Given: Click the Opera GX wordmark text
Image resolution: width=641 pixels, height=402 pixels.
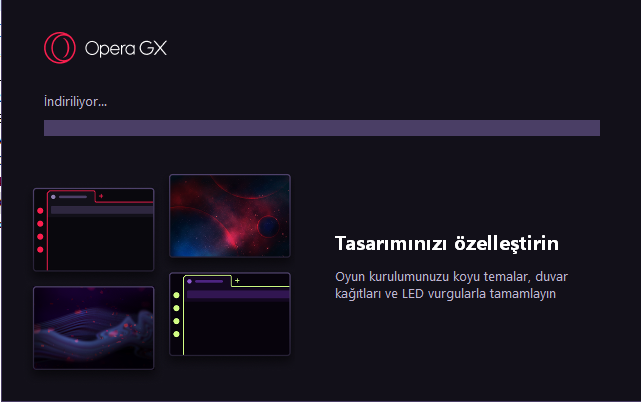Looking at the screenshot, I should coord(126,49).
